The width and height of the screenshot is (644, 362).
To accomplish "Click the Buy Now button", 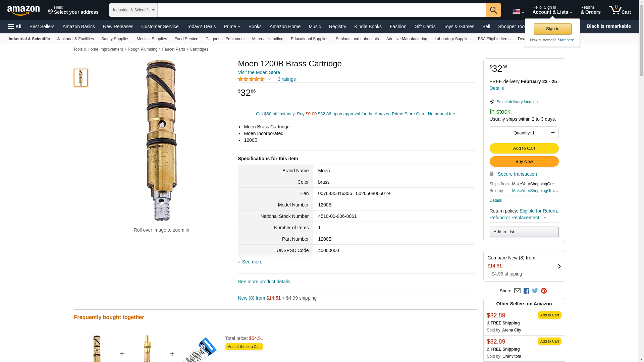I will point(524,162).
